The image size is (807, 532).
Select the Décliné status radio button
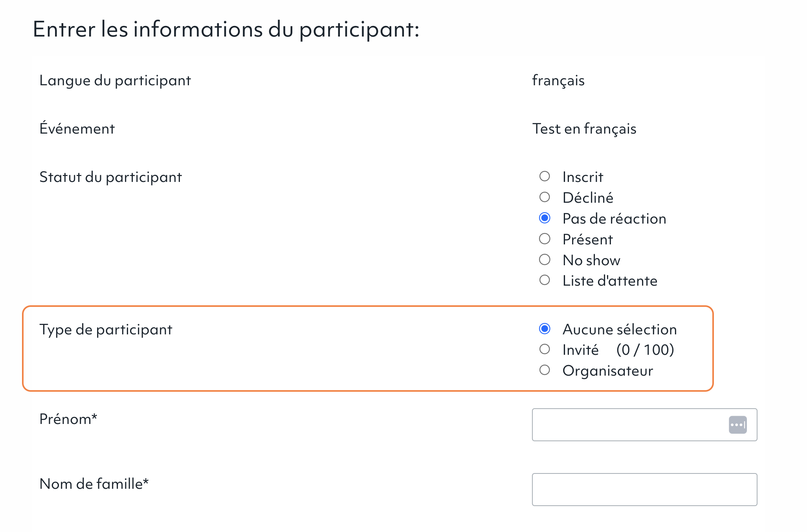[x=545, y=197]
